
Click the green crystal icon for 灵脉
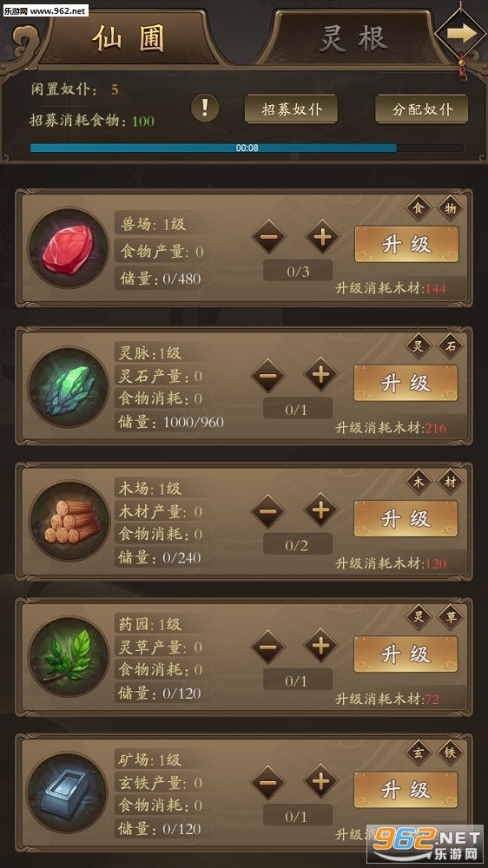[68, 386]
